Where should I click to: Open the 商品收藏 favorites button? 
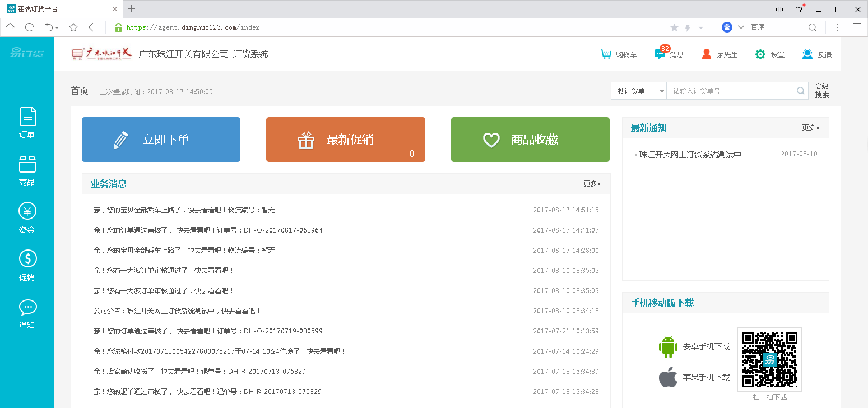pos(530,140)
